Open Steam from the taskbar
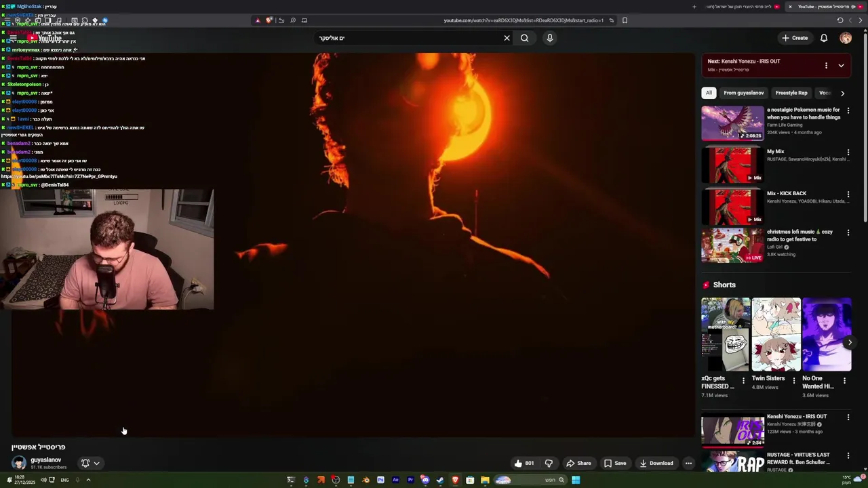The height and width of the screenshot is (488, 868). (x=440, y=480)
